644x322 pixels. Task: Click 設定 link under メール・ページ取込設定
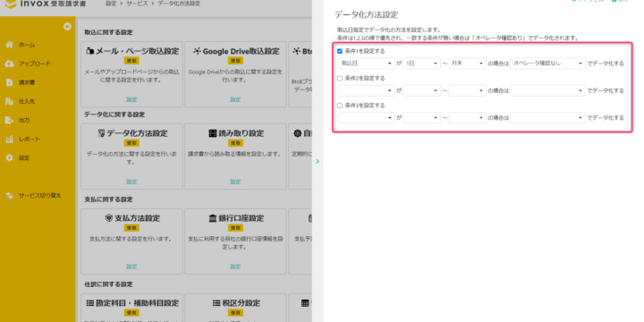(131, 100)
